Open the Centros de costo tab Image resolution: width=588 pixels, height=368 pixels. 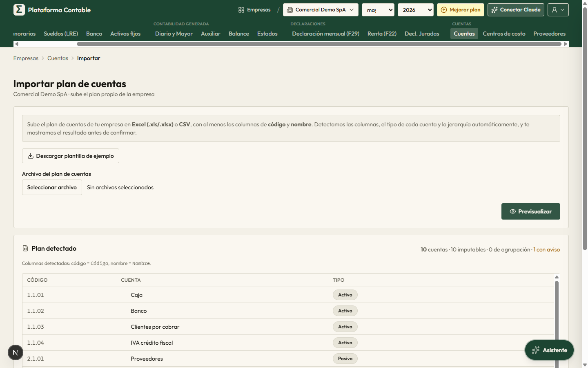point(504,34)
